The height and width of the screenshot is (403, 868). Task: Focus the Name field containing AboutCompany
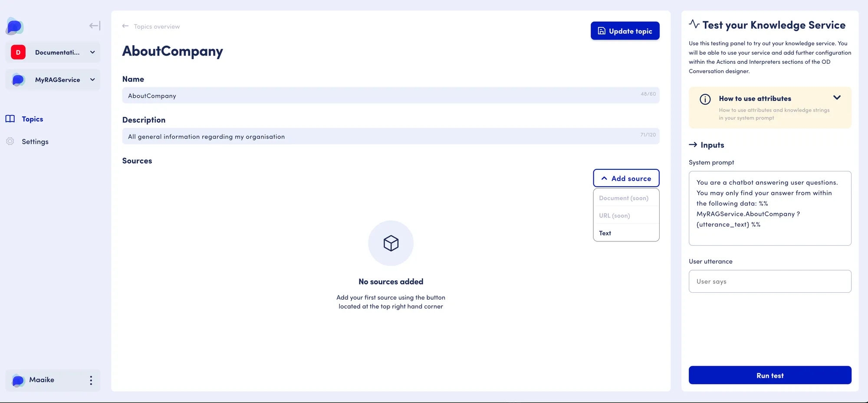391,95
